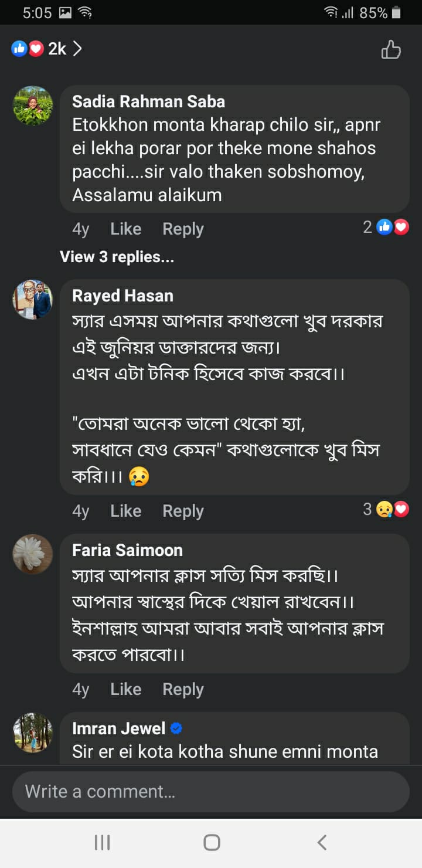Reply to Sadia Rahman Saba's comment
422x868 pixels.
tap(183, 229)
